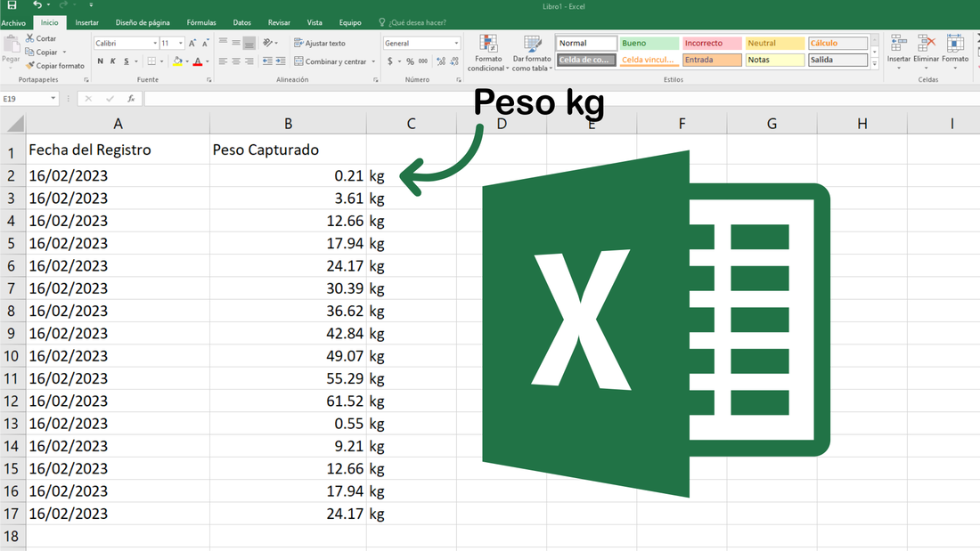Decrease font size with small A
980x551 pixels.
pyautogui.click(x=205, y=43)
